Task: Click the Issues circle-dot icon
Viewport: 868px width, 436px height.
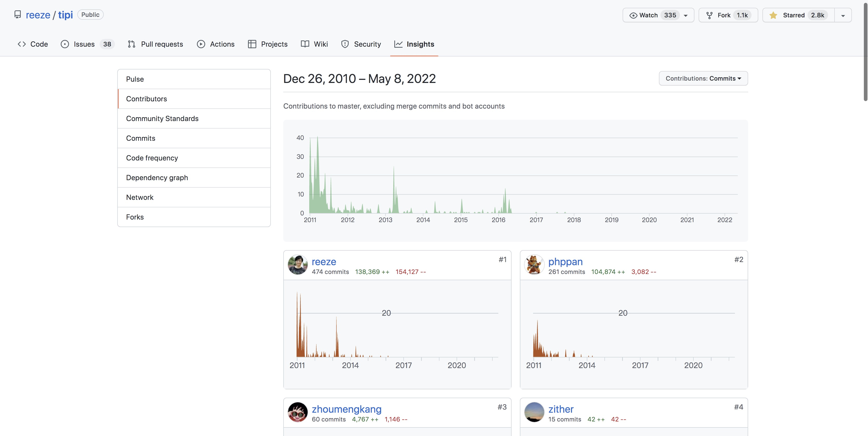Action: [x=65, y=44]
